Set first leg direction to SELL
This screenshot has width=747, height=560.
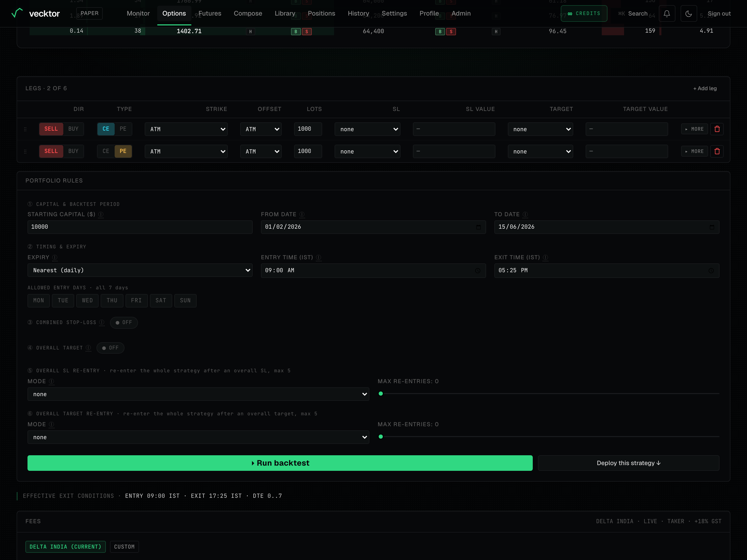(x=51, y=129)
